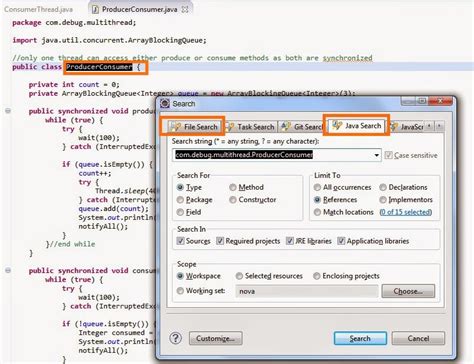
Task: Open the 0 of 15 selected link
Action: click(x=406, y=212)
